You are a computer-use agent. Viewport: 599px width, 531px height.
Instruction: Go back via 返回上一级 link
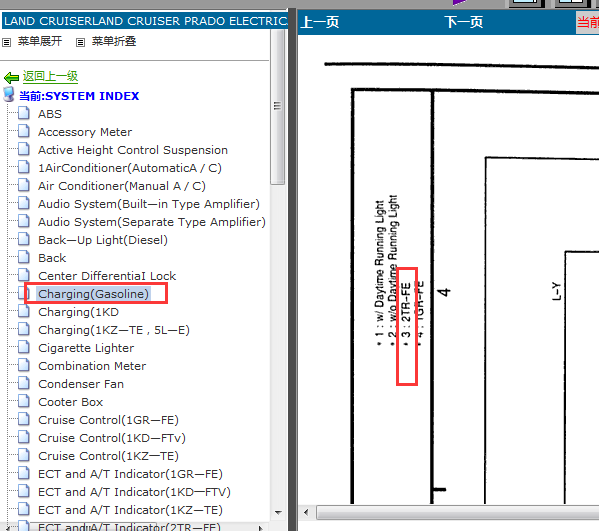coord(50,76)
